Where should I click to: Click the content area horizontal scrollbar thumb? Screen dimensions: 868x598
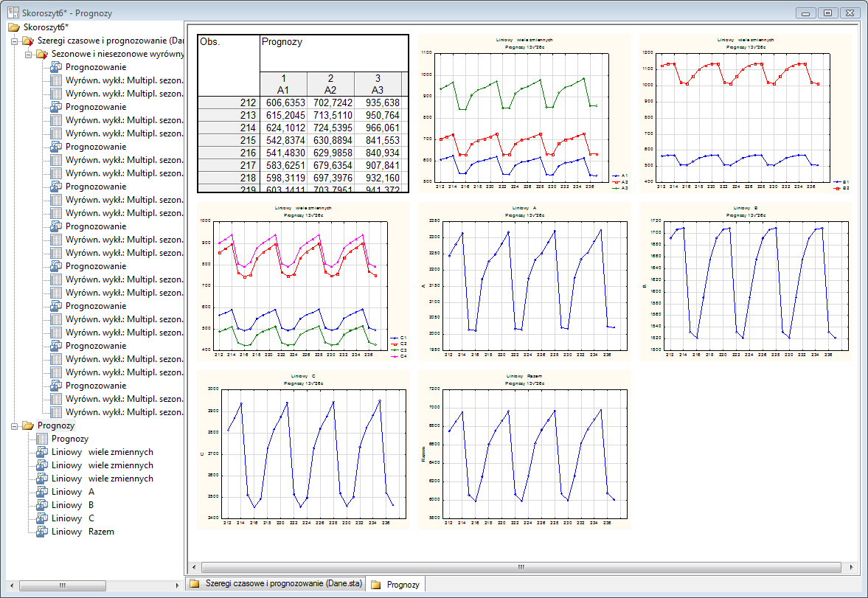coord(521,567)
